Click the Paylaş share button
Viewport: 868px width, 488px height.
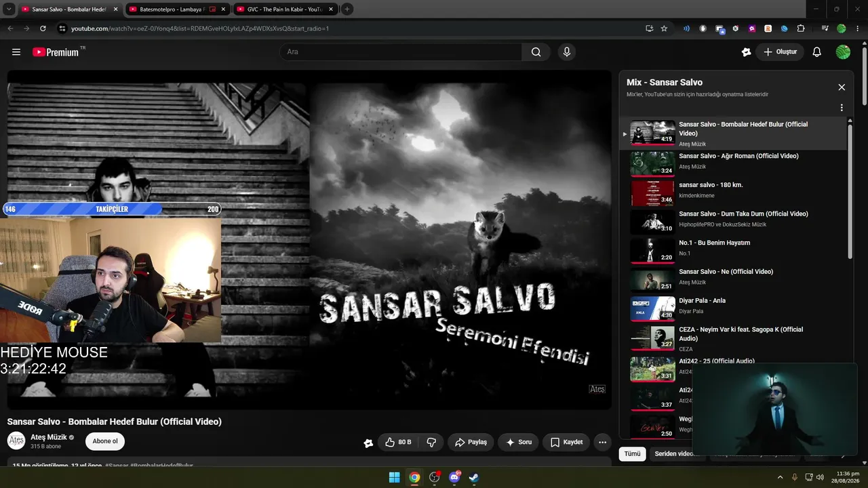[471, 442]
